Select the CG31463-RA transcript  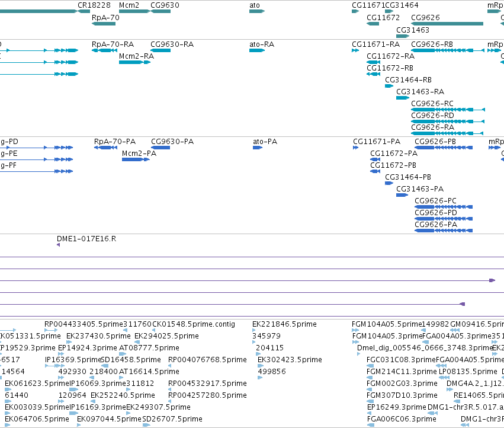(402, 98)
